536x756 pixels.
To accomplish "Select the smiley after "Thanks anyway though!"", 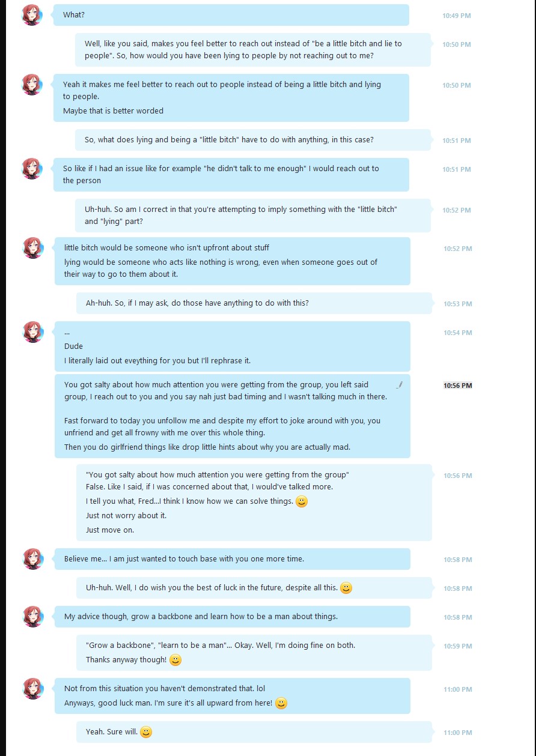I will [x=175, y=660].
